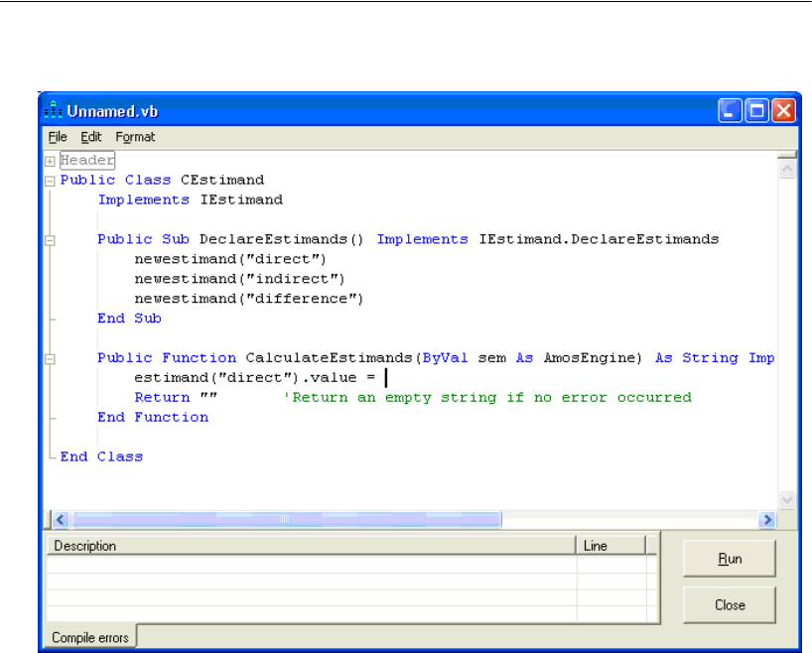Viewport: 812px width, 653px height.
Task: Click the vertical scrollbar up arrow
Action: pyautogui.click(x=787, y=169)
